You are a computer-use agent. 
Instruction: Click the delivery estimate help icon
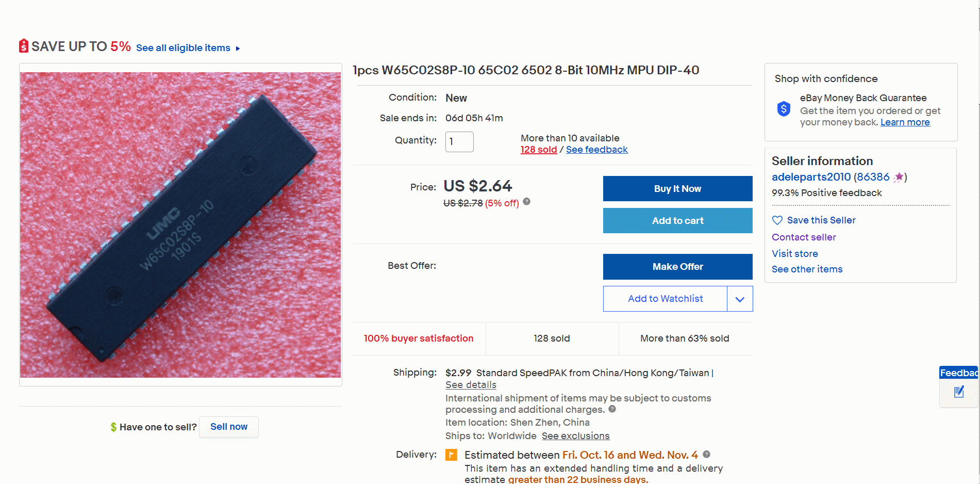click(706, 455)
